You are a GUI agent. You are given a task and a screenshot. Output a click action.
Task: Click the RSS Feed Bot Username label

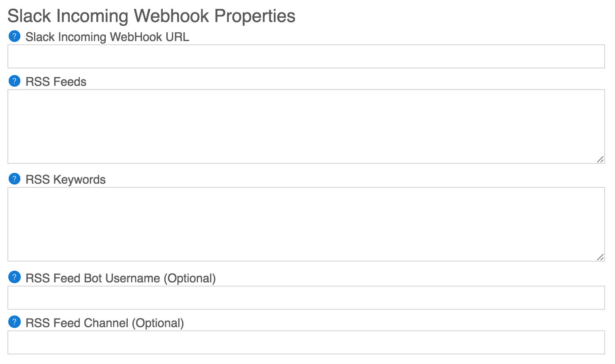pos(121,278)
